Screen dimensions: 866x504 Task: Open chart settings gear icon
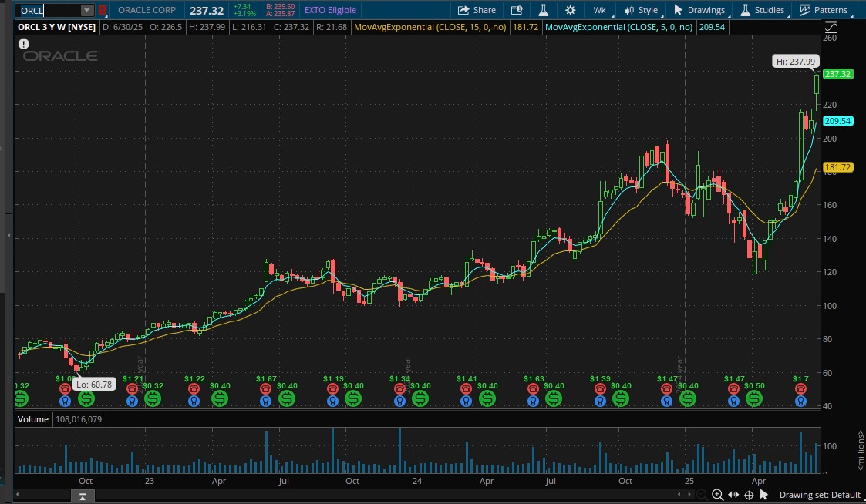coord(571,10)
